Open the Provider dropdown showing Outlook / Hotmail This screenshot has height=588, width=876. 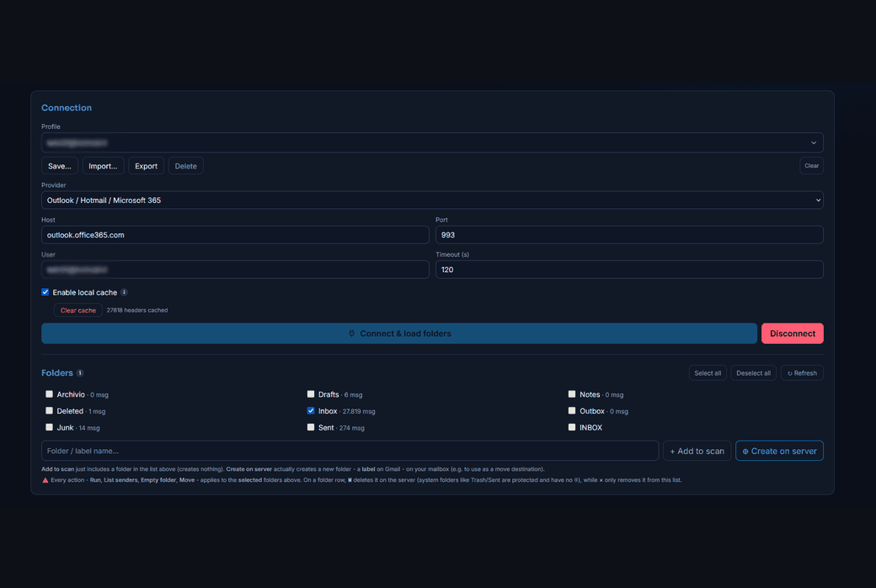pos(432,200)
